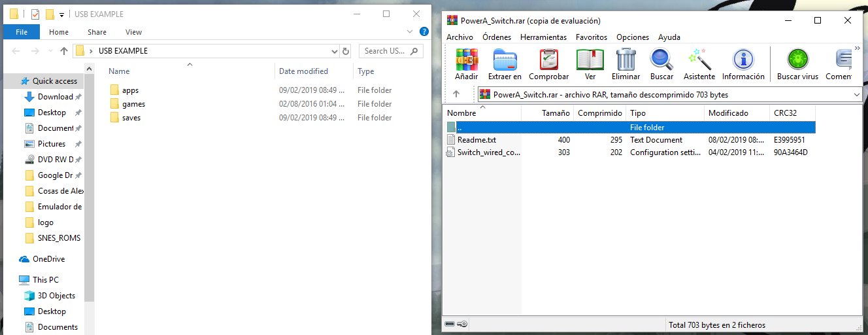Click the Search USB EXAMPLE field
The image size is (868, 335).
tap(391, 51)
